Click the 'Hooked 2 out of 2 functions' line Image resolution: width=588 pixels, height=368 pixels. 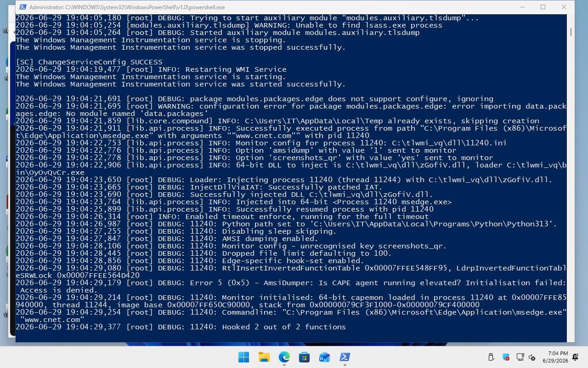pos(181,327)
